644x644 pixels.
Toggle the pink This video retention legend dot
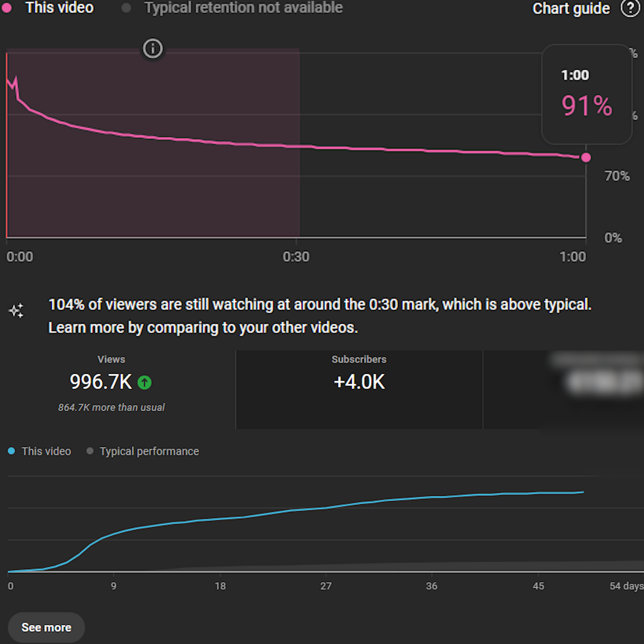[7, 8]
